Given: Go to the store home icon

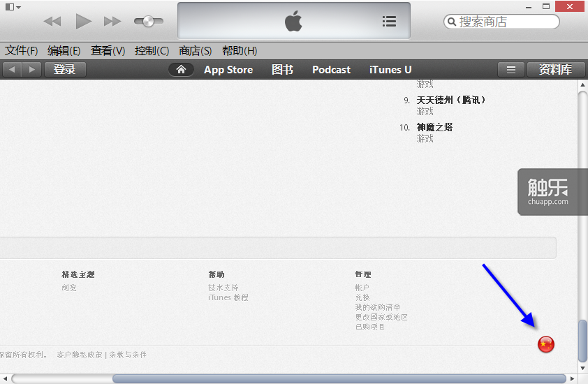Looking at the screenshot, I should tap(181, 69).
